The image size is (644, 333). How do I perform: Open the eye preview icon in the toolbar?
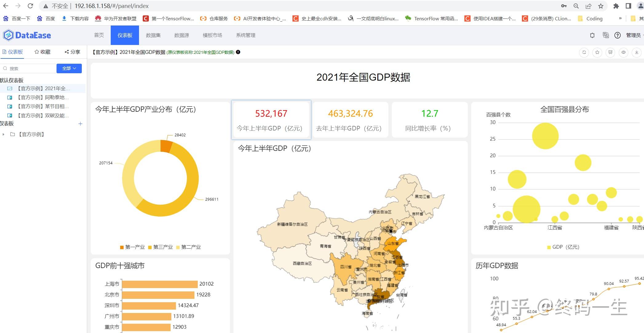(623, 52)
